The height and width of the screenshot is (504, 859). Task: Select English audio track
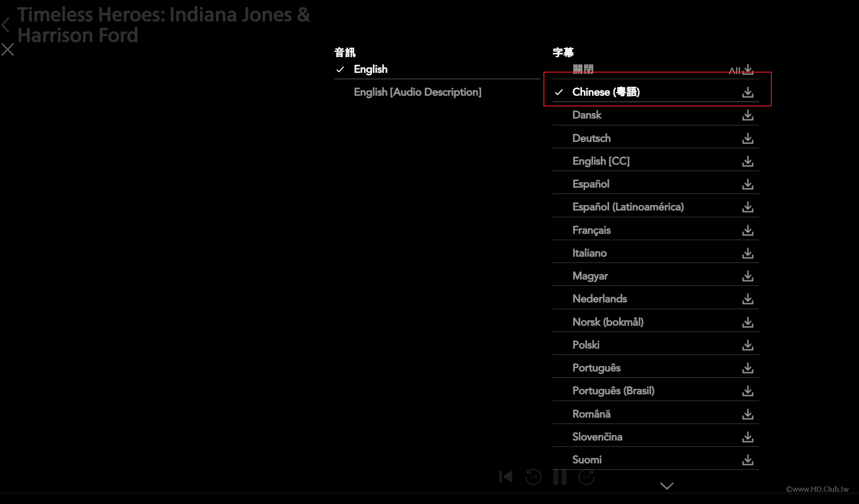[x=371, y=69]
